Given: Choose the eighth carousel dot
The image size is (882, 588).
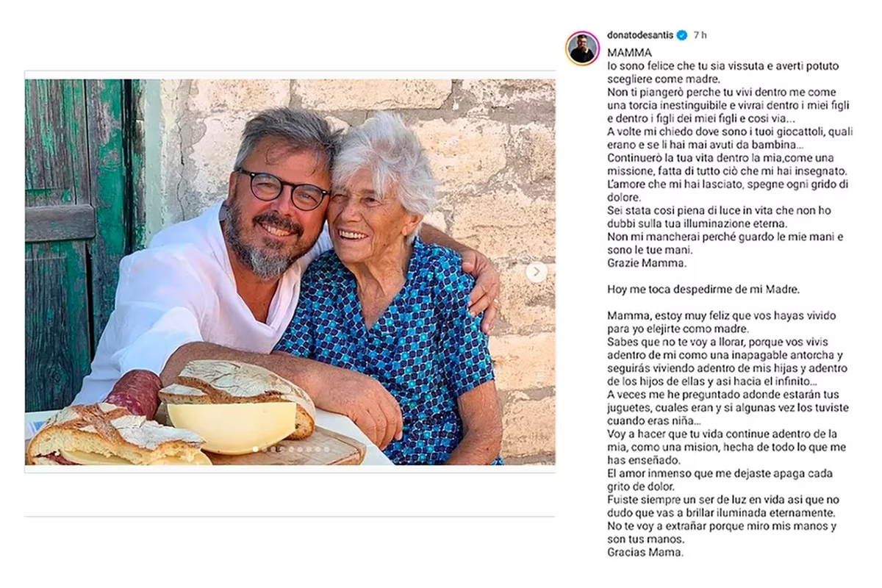Looking at the screenshot, I should [x=318, y=449].
